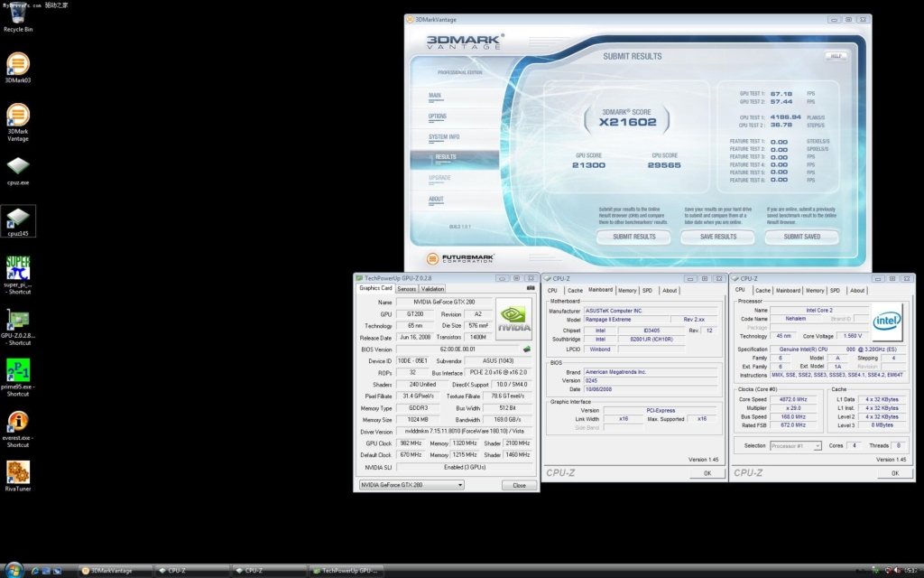The width and height of the screenshot is (924, 578).
Task: Click the network tray icon with red mark
Action: 888,571
